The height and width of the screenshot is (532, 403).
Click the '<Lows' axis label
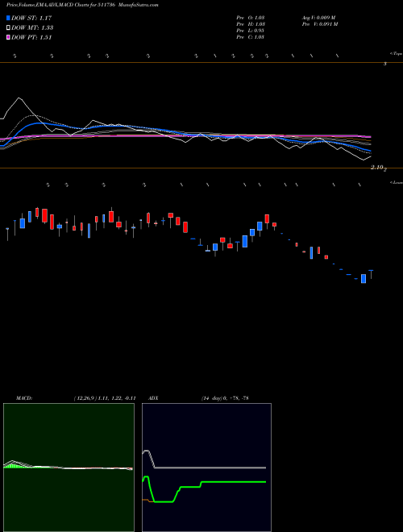point(396,182)
